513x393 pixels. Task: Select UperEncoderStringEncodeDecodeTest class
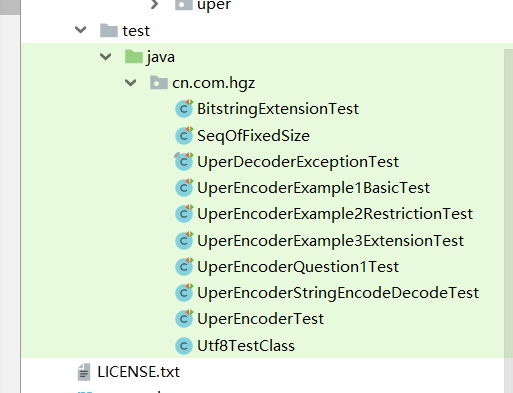[338, 293]
